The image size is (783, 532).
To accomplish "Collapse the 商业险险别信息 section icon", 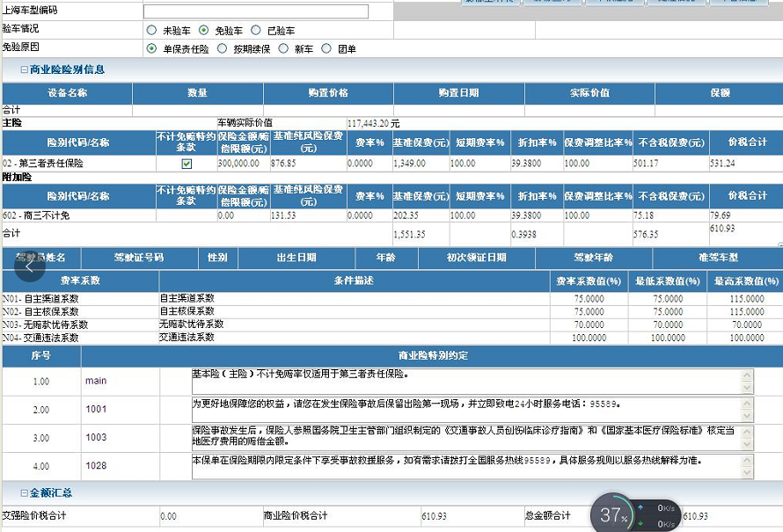I will [24, 69].
